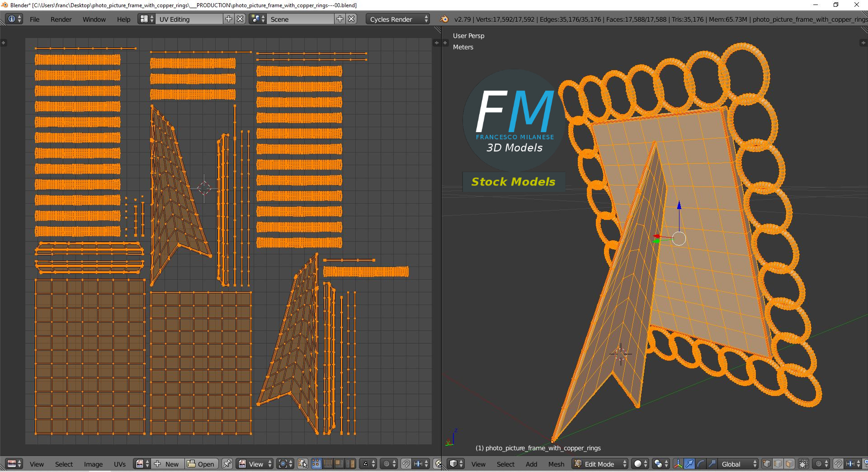Open the UV editor's editor type selector
This screenshot has height=472, width=868.
click(14, 464)
